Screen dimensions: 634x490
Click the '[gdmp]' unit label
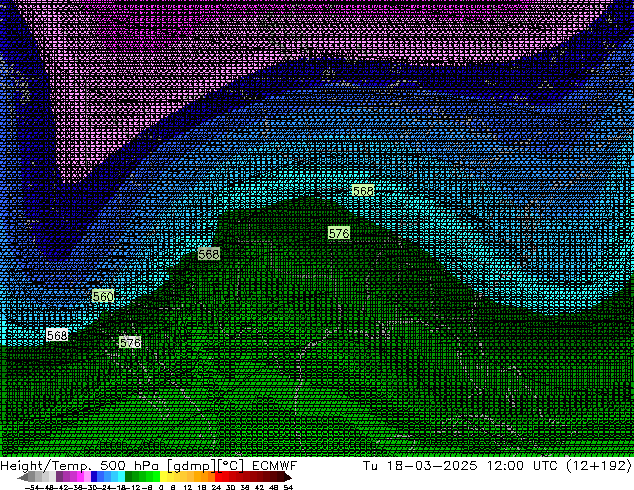[192, 466]
